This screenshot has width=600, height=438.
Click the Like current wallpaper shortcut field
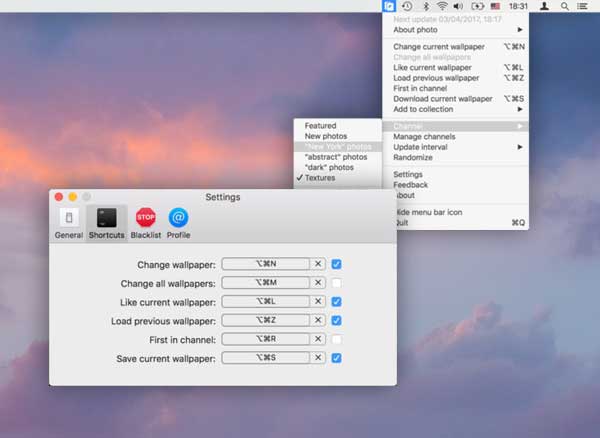click(265, 302)
